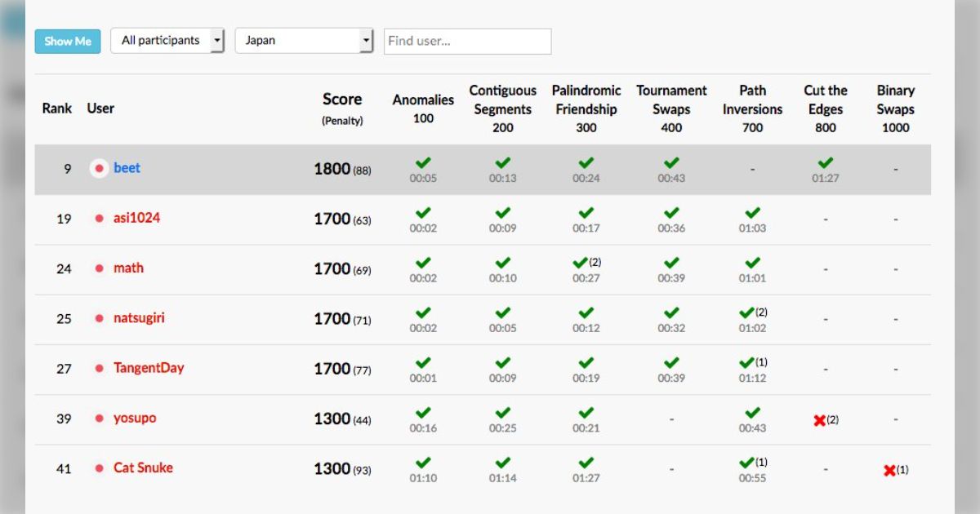Click the flag icon next to yosupo
The width and height of the screenshot is (980, 514).
click(x=99, y=419)
